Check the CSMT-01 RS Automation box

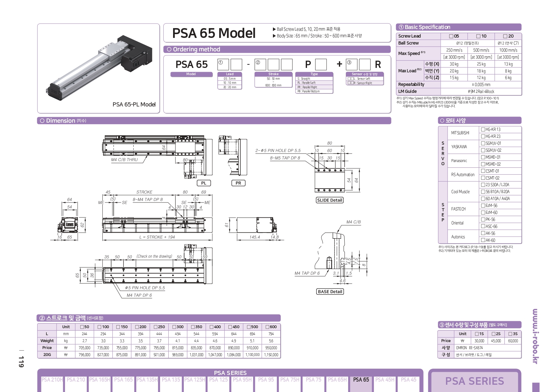click(x=483, y=171)
